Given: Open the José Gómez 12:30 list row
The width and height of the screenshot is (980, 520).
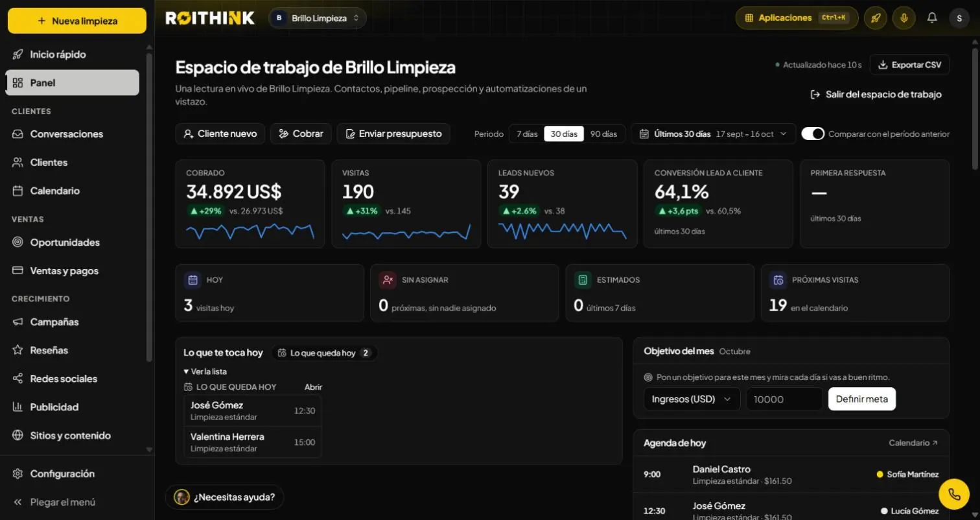Looking at the screenshot, I should [x=253, y=410].
